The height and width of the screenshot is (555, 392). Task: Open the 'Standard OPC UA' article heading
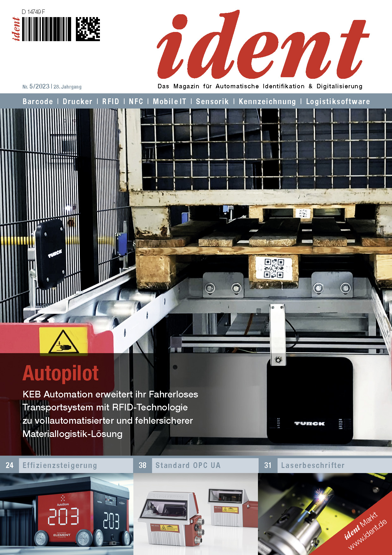pos(188,465)
